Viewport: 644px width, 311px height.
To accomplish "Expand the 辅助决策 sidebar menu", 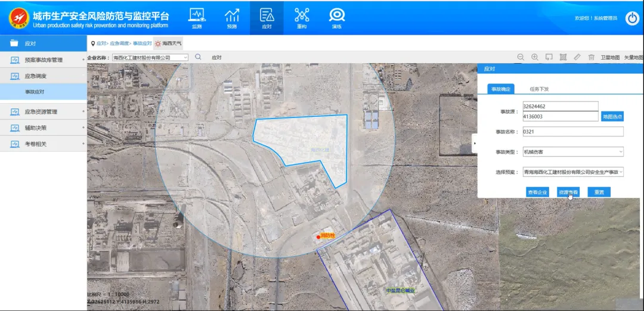I will [x=43, y=128].
